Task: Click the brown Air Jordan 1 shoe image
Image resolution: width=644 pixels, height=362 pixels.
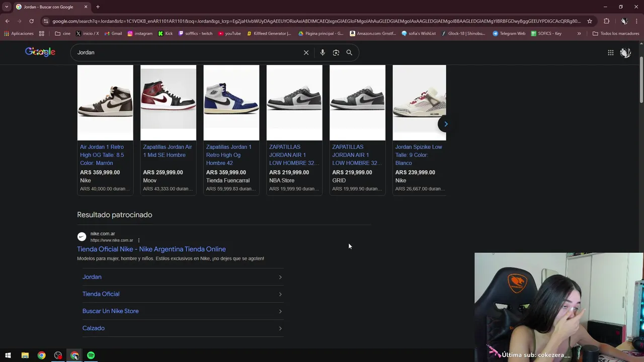Action: (105, 103)
